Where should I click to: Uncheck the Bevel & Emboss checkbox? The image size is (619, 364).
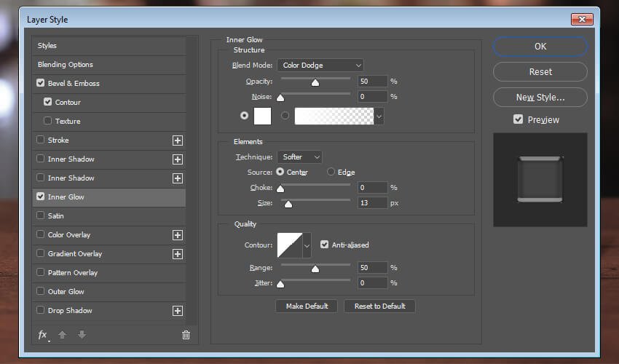[x=40, y=83]
